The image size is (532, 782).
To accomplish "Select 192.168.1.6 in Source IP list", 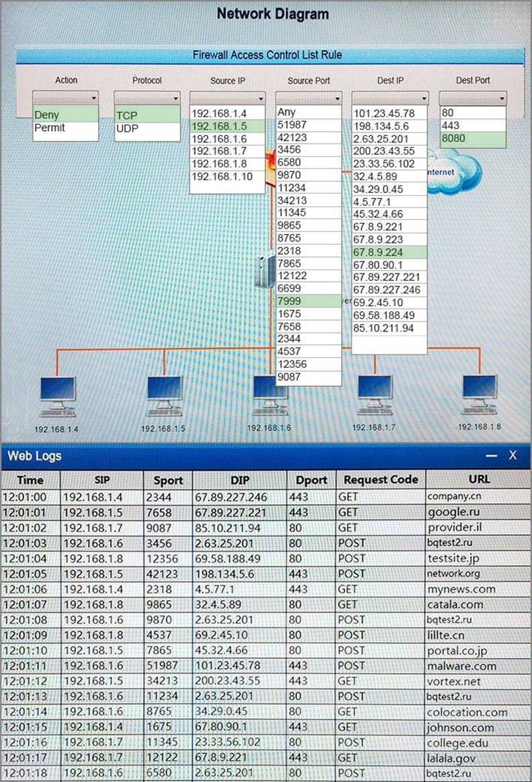I will (x=227, y=139).
